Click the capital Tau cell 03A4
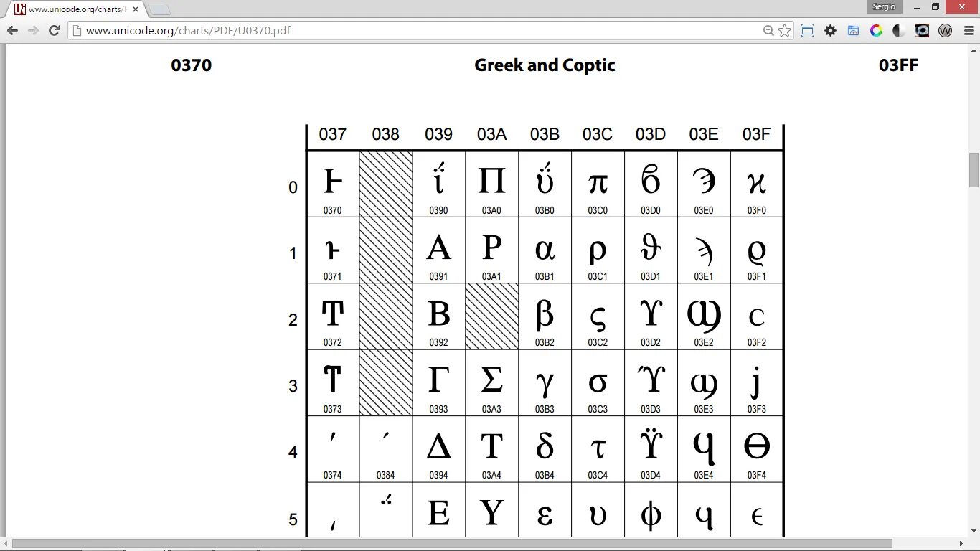Image resolution: width=980 pixels, height=551 pixels. point(492,449)
